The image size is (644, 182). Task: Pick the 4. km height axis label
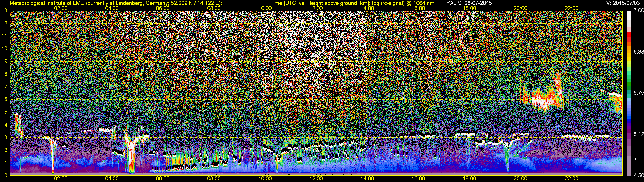[6, 125]
